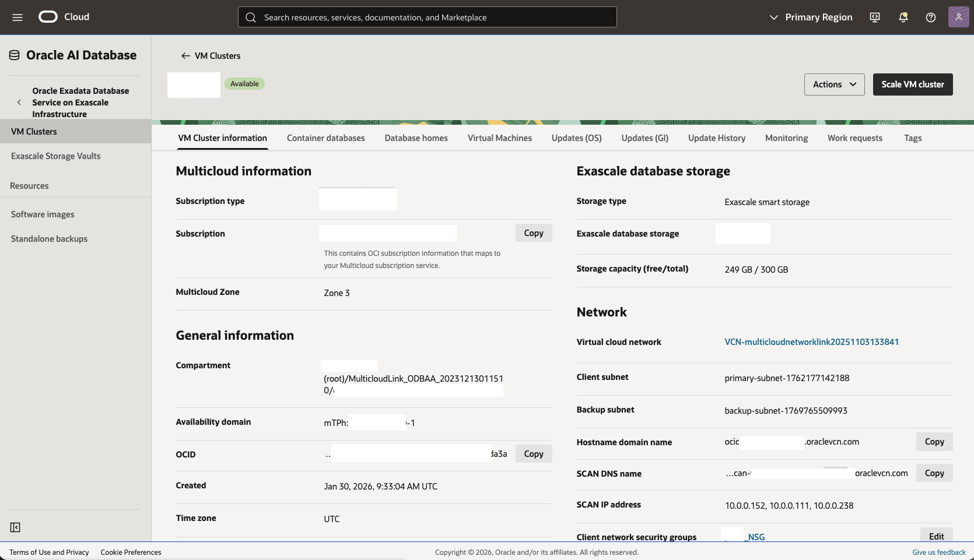The image size is (974, 560).
Task: Click the Give us feedback link
Action: pyautogui.click(x=937, y=552)
